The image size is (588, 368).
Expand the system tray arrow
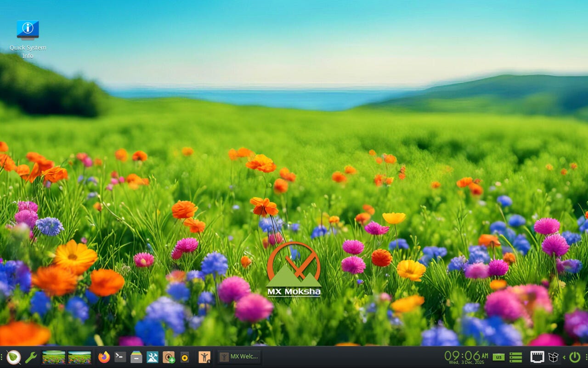click(564, 357)
